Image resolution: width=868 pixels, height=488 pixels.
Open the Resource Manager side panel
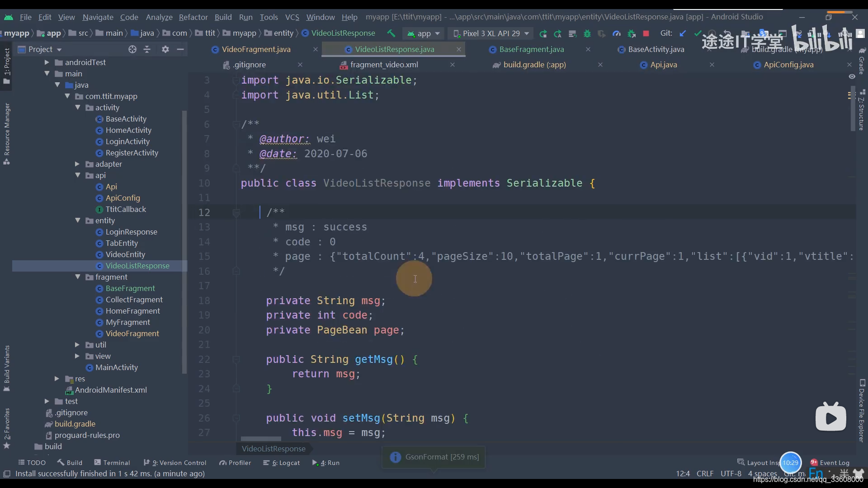pos(7,134)
